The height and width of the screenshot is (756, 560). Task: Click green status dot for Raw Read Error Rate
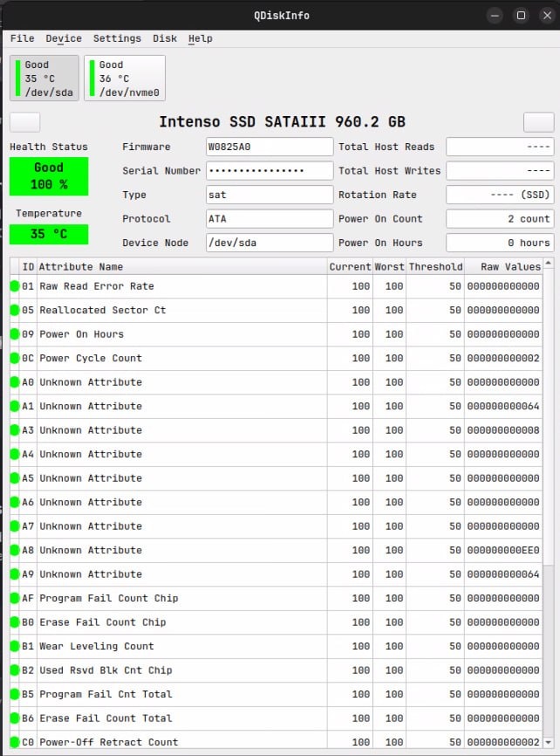[15, 286]
